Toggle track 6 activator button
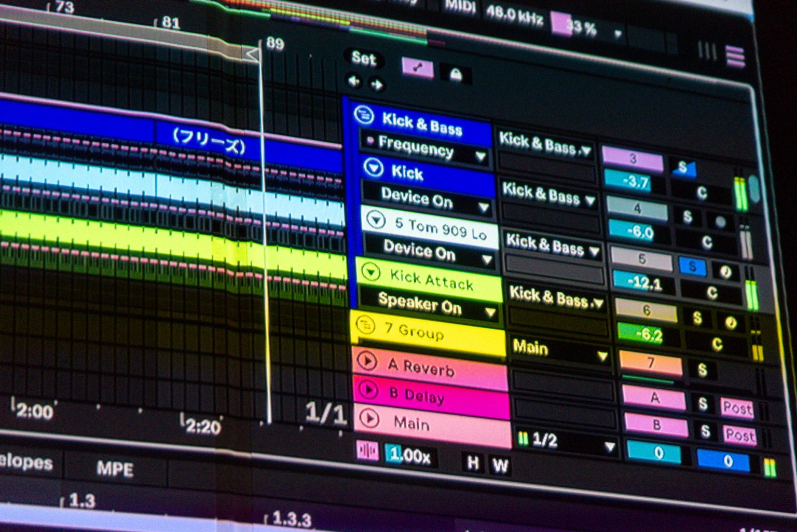 tap(647, 310)
